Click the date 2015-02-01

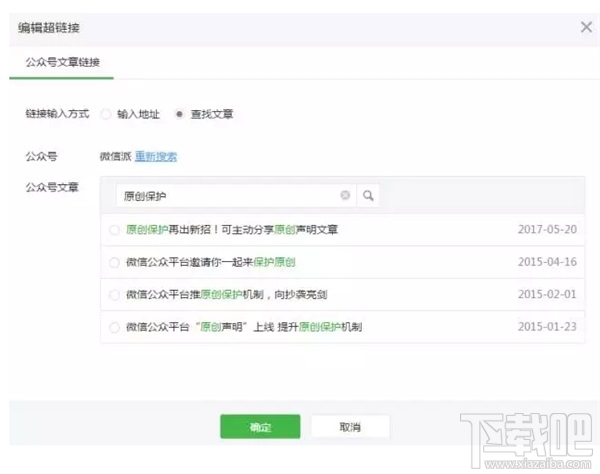pyautogui.click(x=547, y=295)
